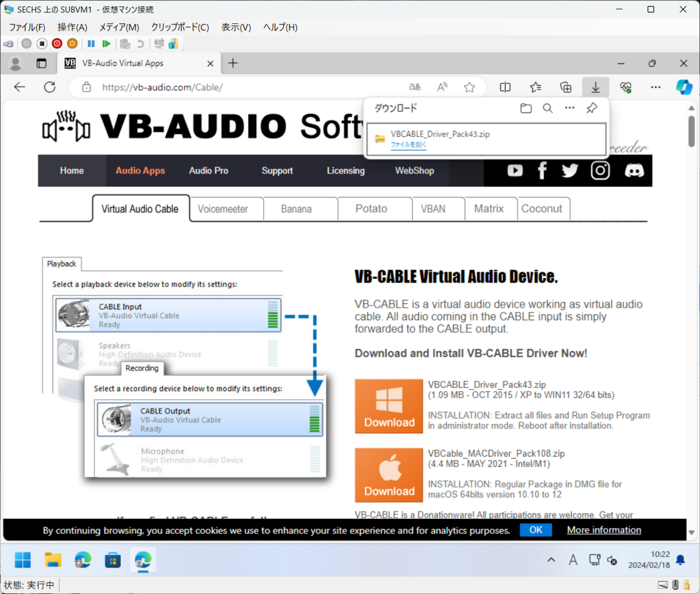Click the Mac Download button for VBCable_MACDriver

point(389,475)
